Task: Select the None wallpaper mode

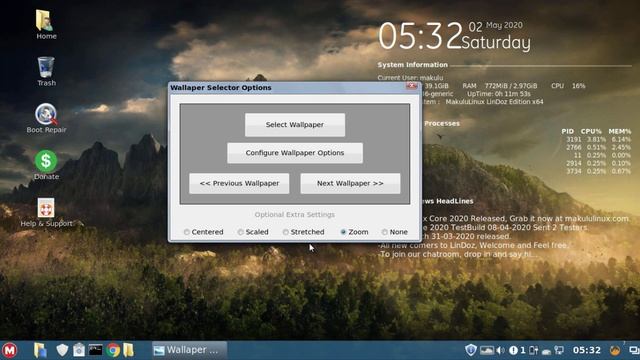Action: [395, 232]
